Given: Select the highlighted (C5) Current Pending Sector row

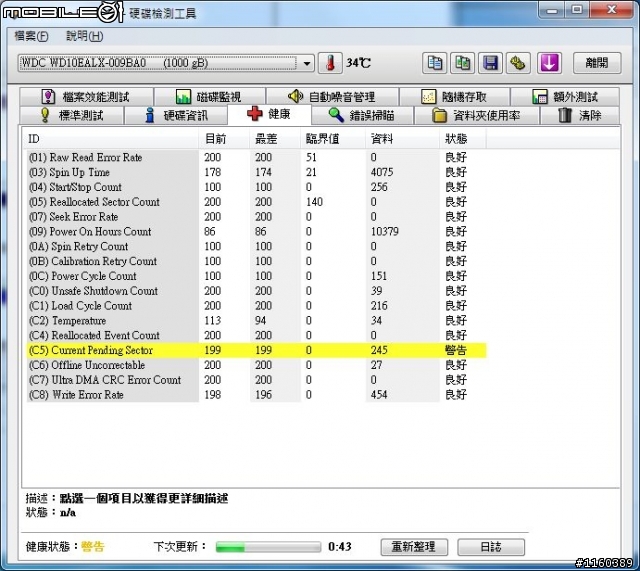Looking at the screenshot, I should tap(256, 350).
